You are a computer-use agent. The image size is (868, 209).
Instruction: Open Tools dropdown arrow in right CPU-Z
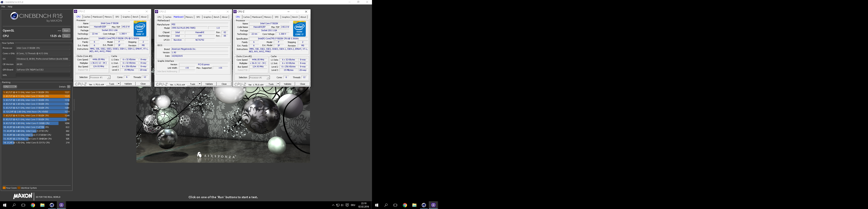278,84
